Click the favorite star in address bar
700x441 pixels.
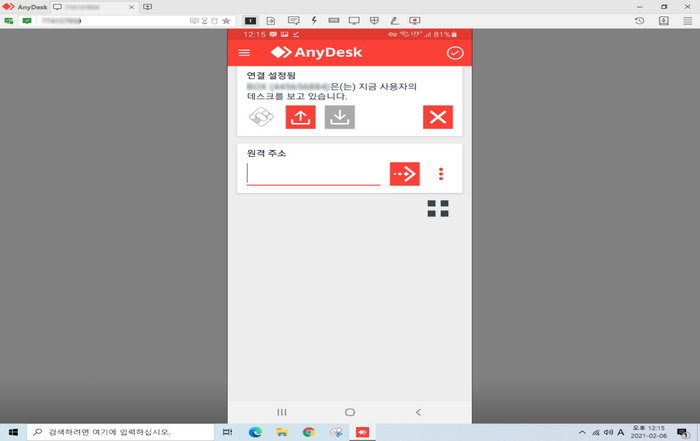click(x=226, y=21)
